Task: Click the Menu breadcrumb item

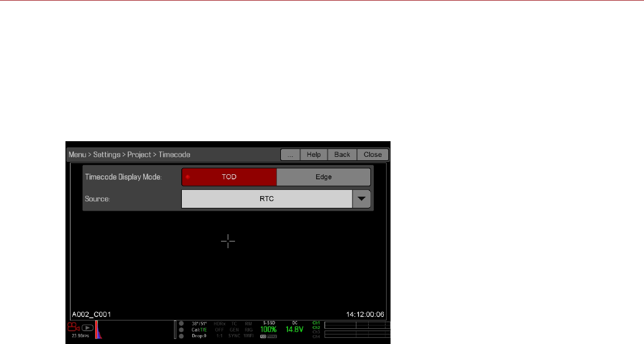Action: click(77, 155)
